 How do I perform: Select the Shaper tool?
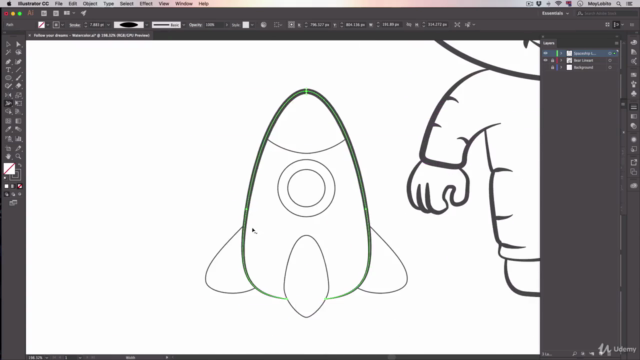pos(8,86)
